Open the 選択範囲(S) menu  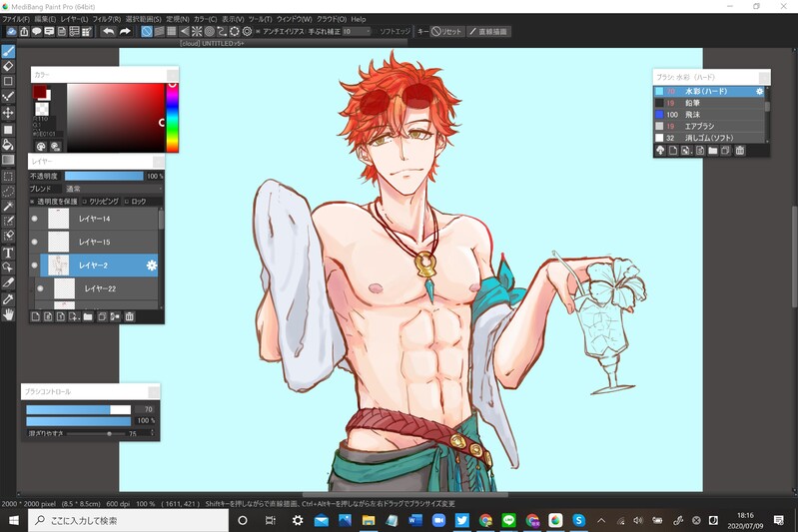(144, 19)
